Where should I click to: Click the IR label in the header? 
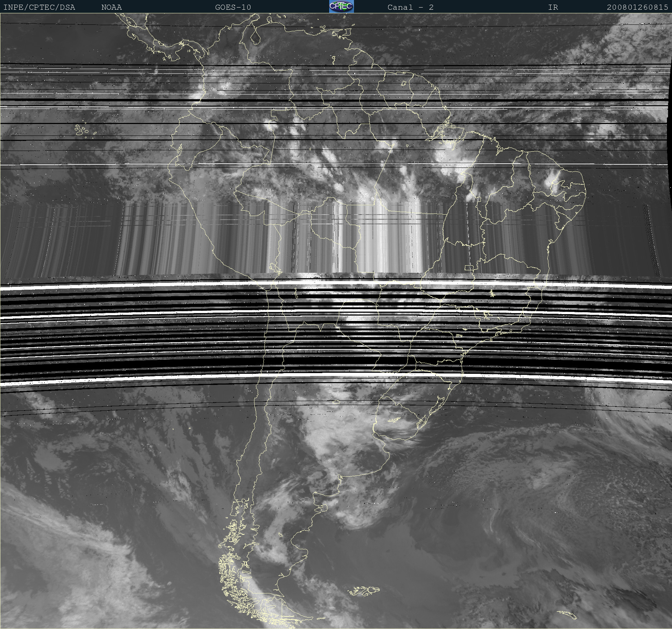coord(553,7)
